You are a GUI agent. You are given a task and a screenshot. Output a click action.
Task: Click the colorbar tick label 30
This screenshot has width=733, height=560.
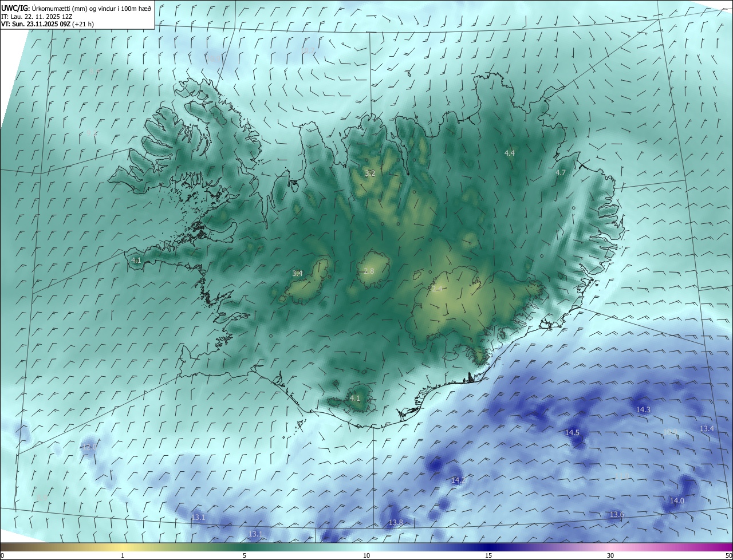point(610,555)
